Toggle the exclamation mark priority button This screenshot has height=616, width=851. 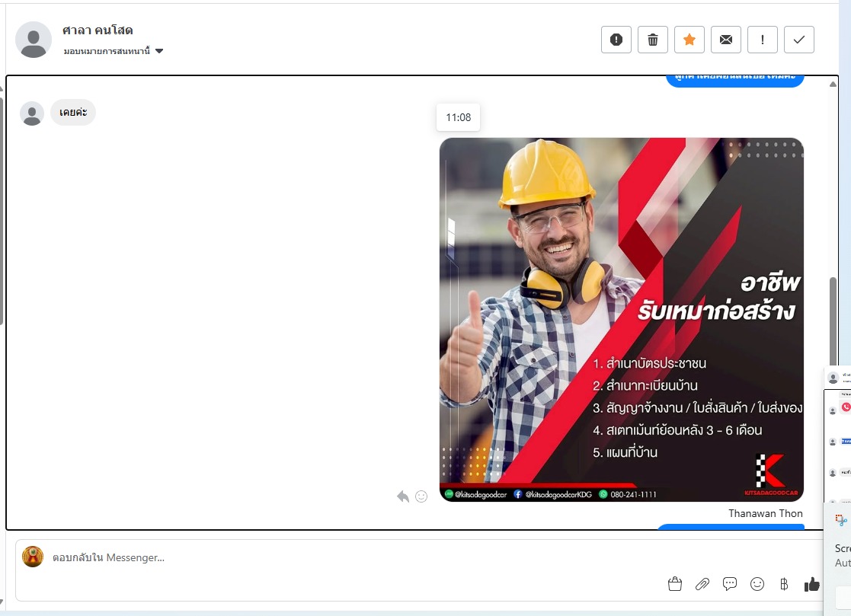tap(763, 40)
